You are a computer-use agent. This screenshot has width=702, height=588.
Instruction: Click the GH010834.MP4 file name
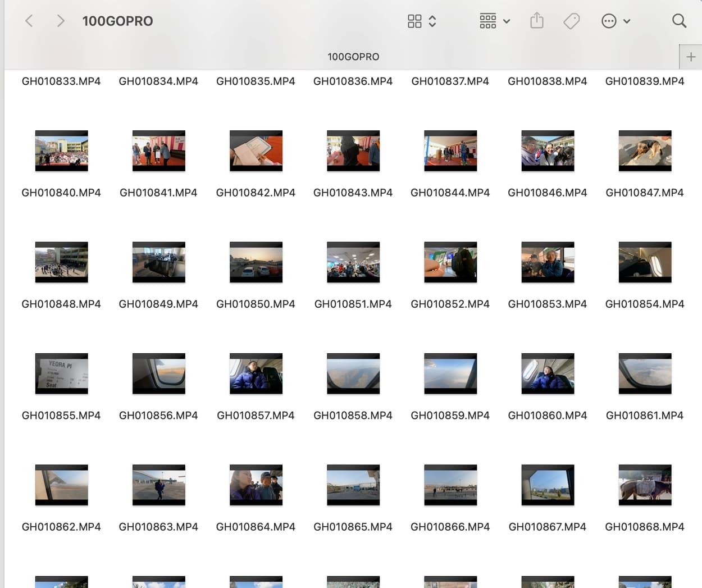tap(158, 81)
